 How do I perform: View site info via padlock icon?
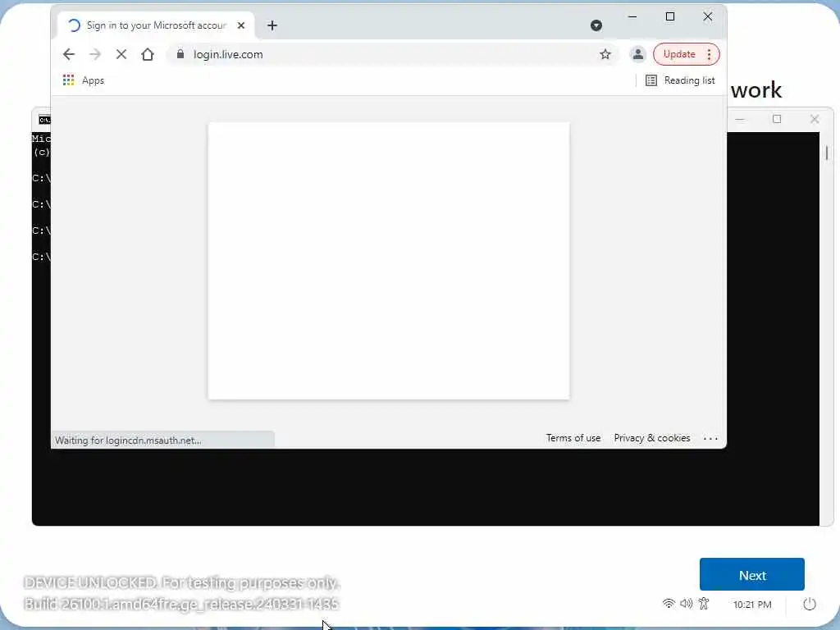180,54
